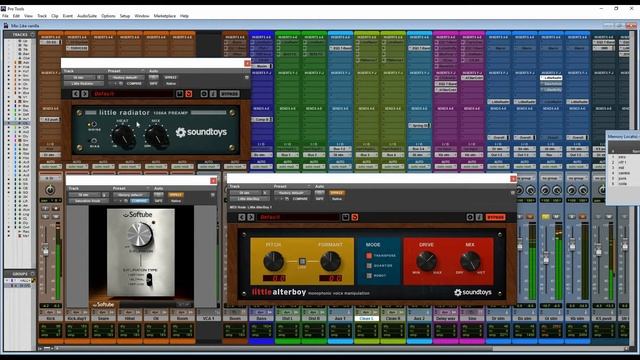The width and height of the screenshot is (640, 360).
Task: Click the Kick track volume fader
Action: point(46,251)
